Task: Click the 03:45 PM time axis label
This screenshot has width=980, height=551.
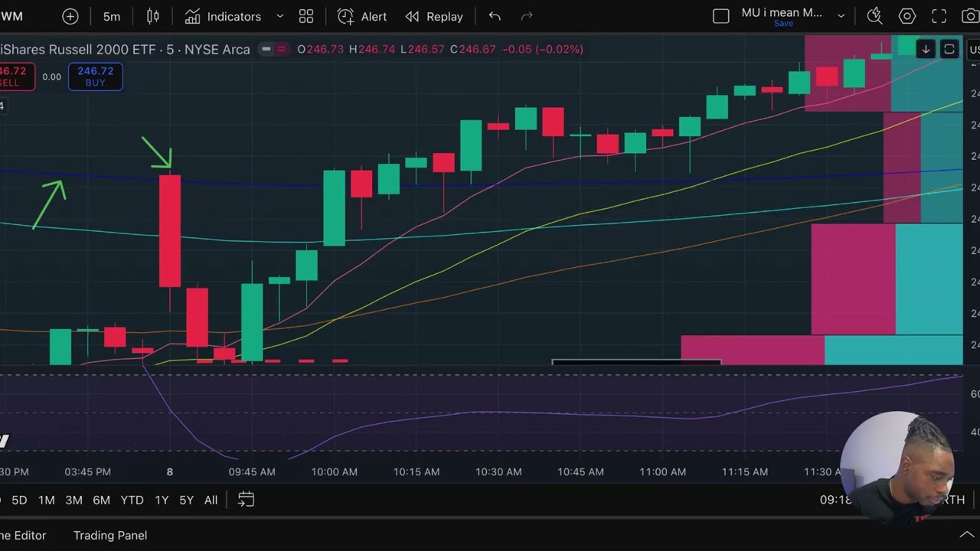Action: (88, 471)
